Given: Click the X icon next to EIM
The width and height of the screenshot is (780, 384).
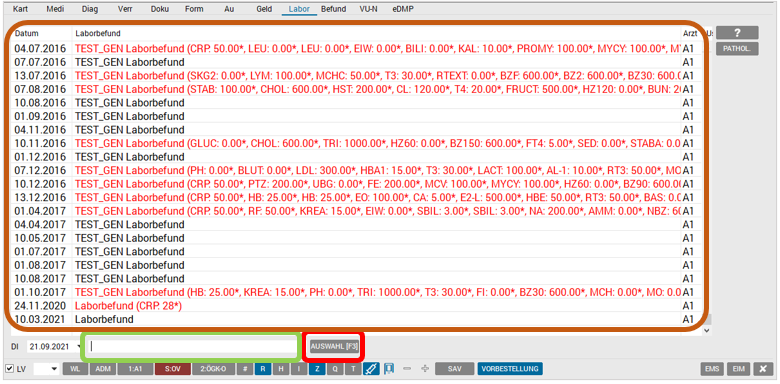Looking at the screenshot, I should click(763, 369).
